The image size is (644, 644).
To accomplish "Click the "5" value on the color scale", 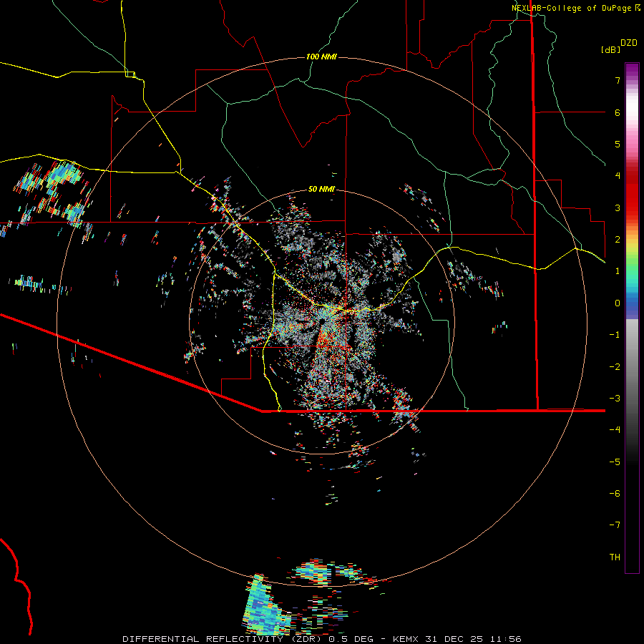I will 618,144.
